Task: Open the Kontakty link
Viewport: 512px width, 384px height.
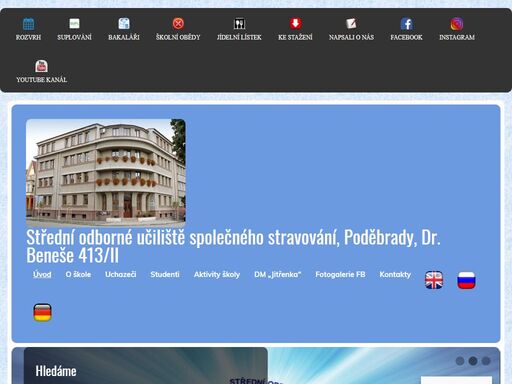Action: coord(395,274)
